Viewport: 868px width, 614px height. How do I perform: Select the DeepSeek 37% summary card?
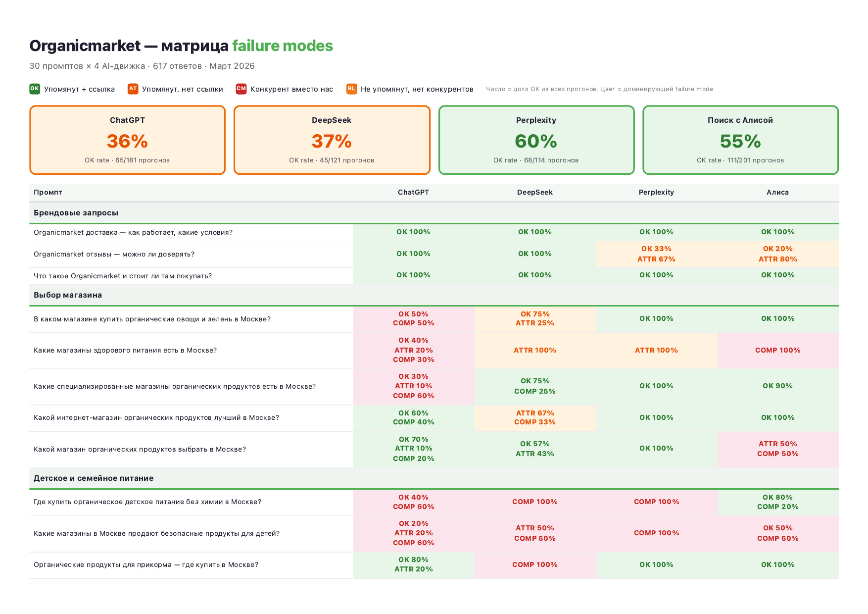click(x=332, y=140)
